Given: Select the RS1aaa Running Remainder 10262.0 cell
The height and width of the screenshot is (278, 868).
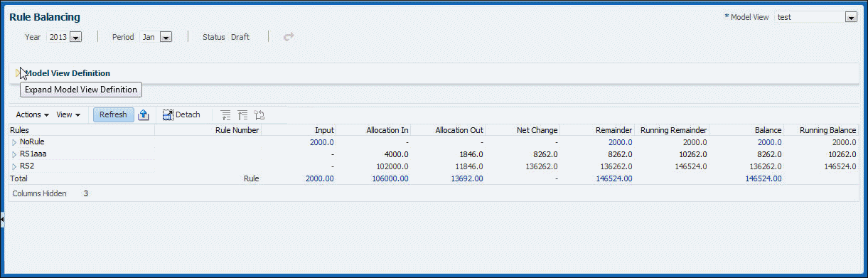Looking at the screenshot, I should (x=692, y=154).
